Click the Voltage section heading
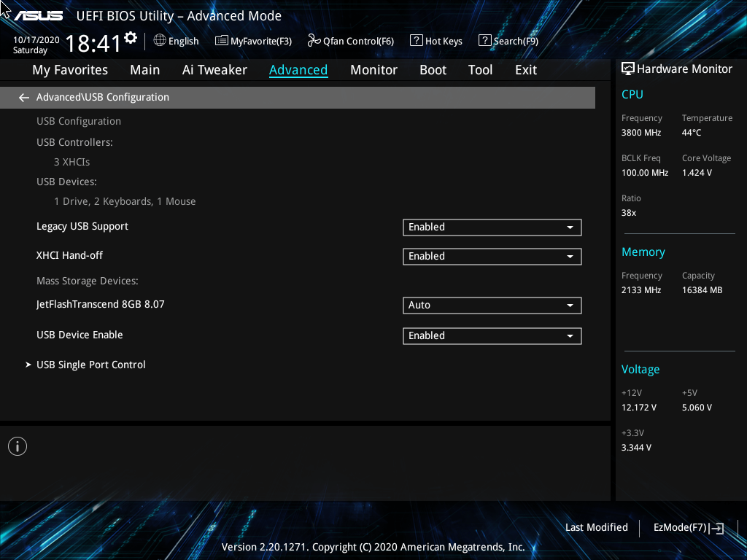 tap(640, 370)
